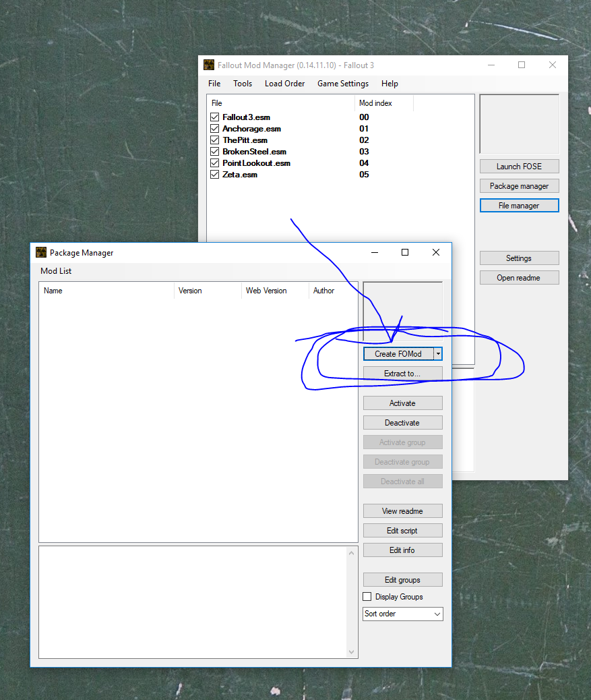Open the Help menu
Viewport: 591px width, 700px height.
(390, 84)
